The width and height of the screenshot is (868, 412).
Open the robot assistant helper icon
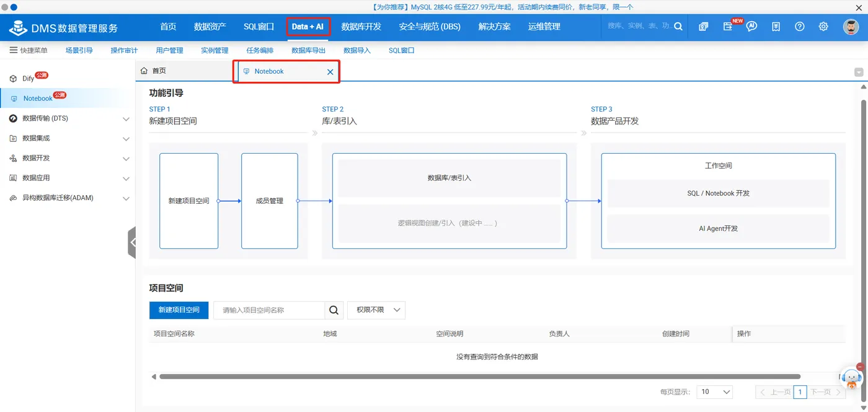(852, 377)
